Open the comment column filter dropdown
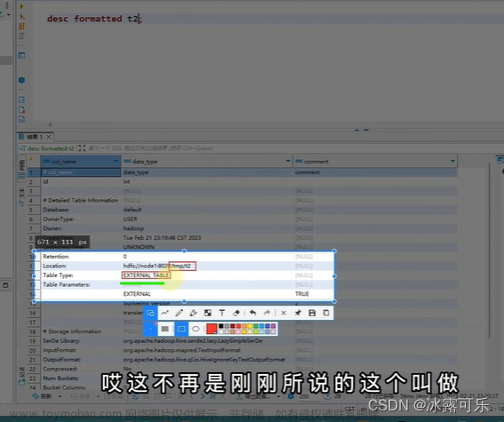504x422 pixels. 452,161
